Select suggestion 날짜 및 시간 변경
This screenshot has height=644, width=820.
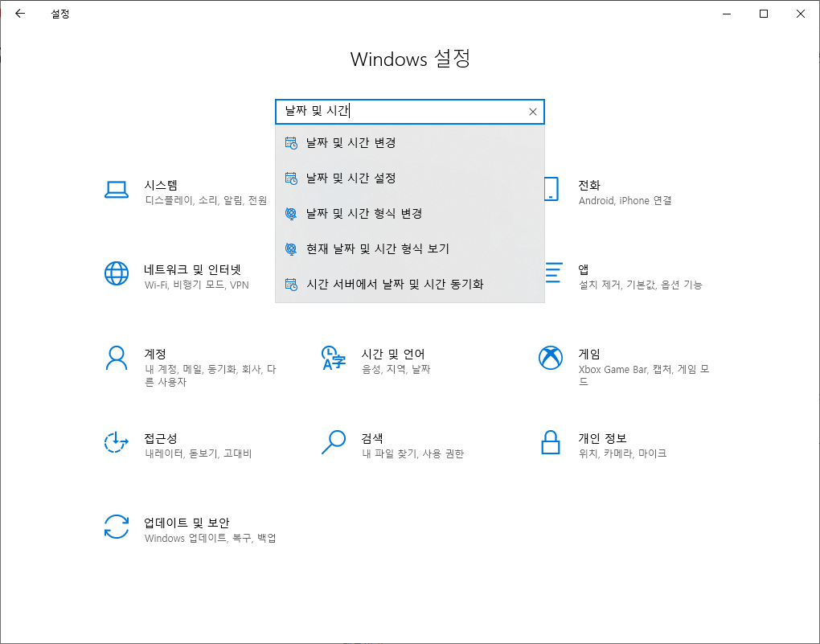click(x=410, y=143)
